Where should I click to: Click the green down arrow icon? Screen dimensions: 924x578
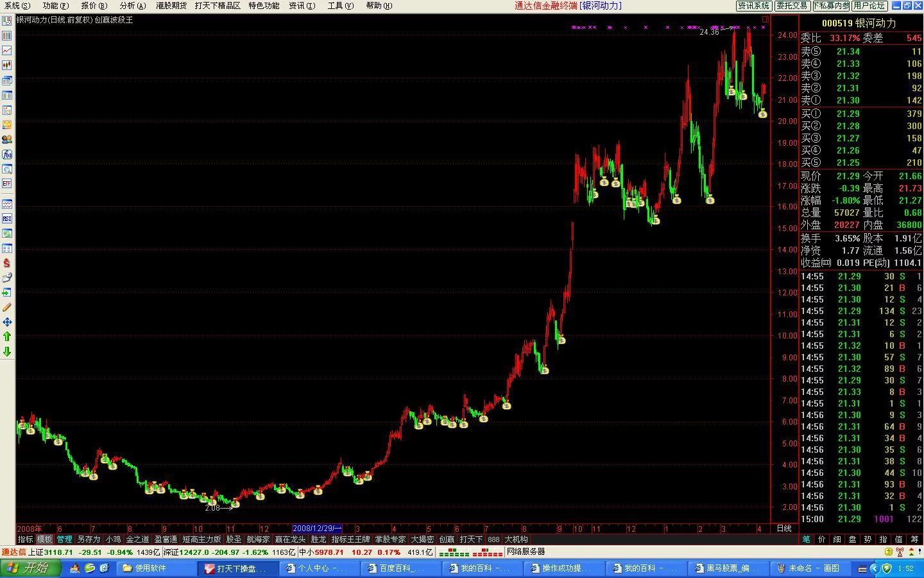tap(7, 352)
